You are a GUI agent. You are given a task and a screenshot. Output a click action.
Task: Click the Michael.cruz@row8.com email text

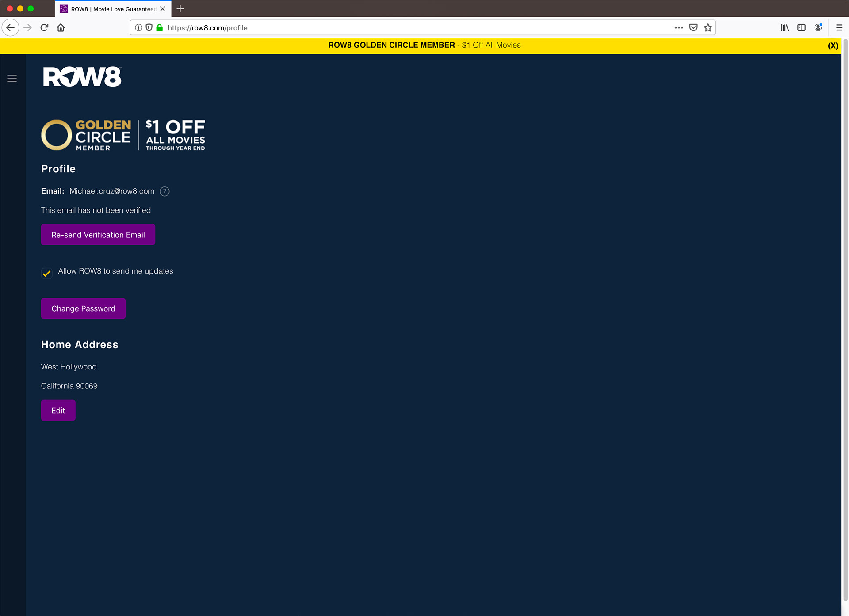coord(112,191)
